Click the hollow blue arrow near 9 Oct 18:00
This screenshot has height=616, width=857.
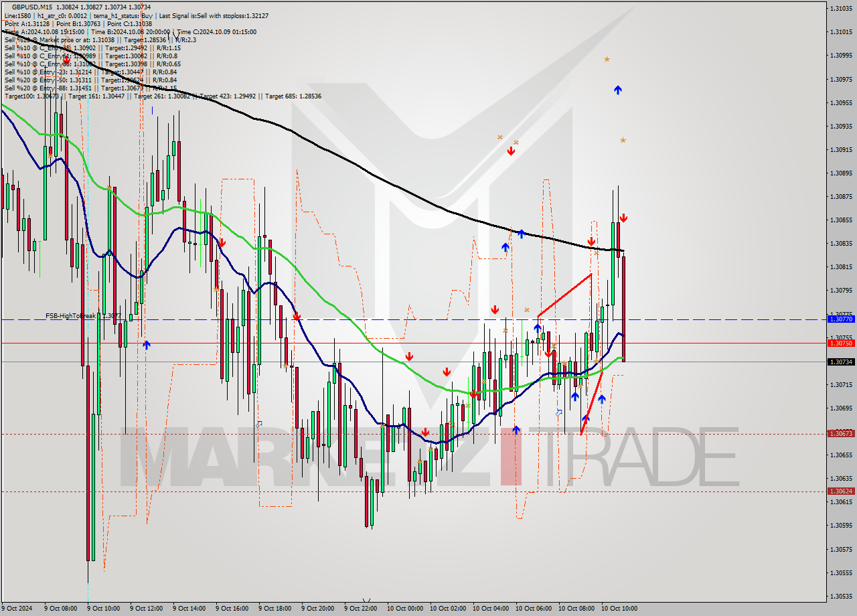point(259,424)
